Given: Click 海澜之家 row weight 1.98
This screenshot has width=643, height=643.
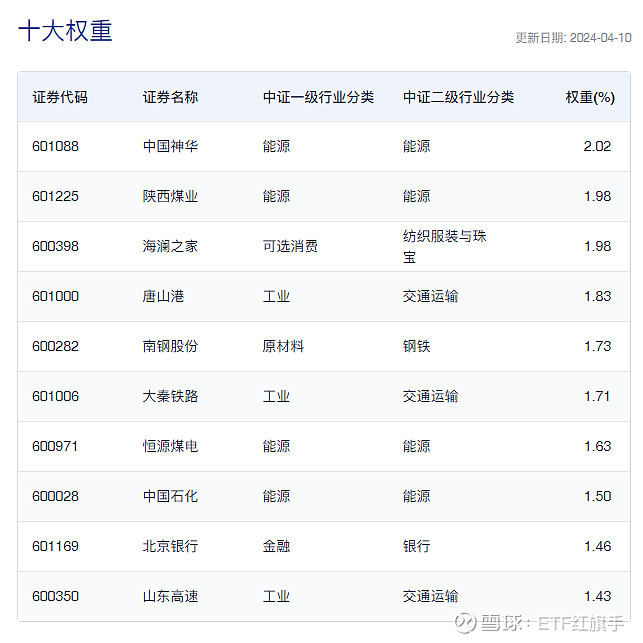Looking at the screenshot, I should (597, 246).
